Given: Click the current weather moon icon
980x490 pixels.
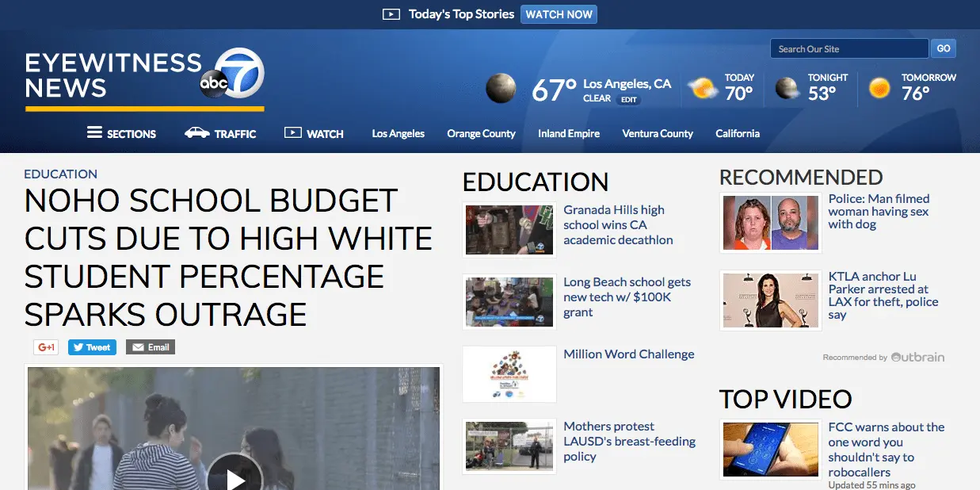Looking at the screenshot, I should pos(501,88).
